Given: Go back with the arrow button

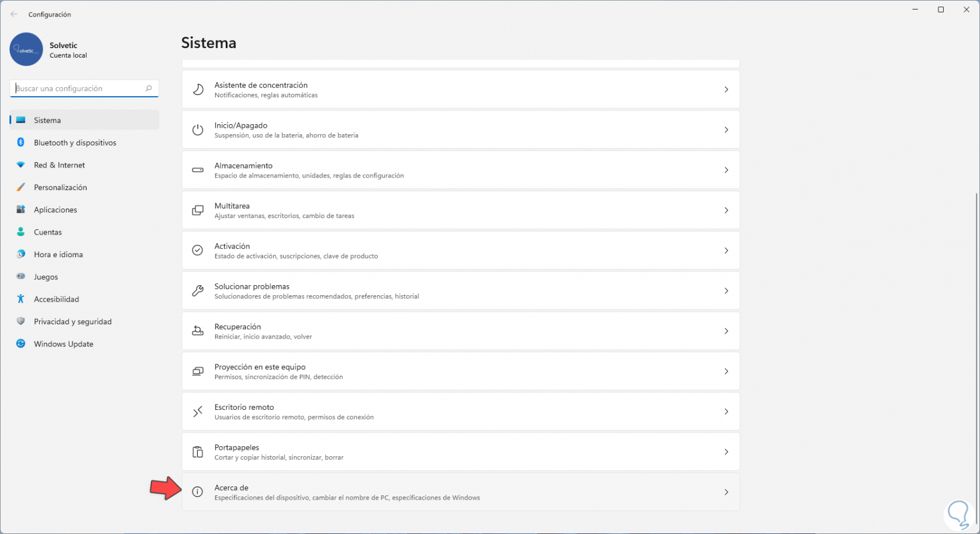Looking at the screenshot, I should [x=14, y=14].
